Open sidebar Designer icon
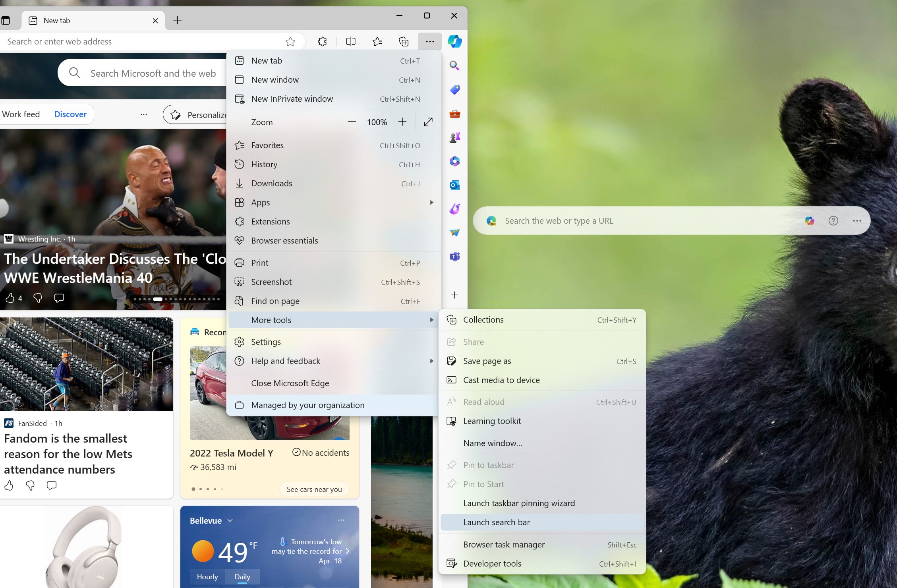This screenshot has width=897, height=588. [454, 209]
